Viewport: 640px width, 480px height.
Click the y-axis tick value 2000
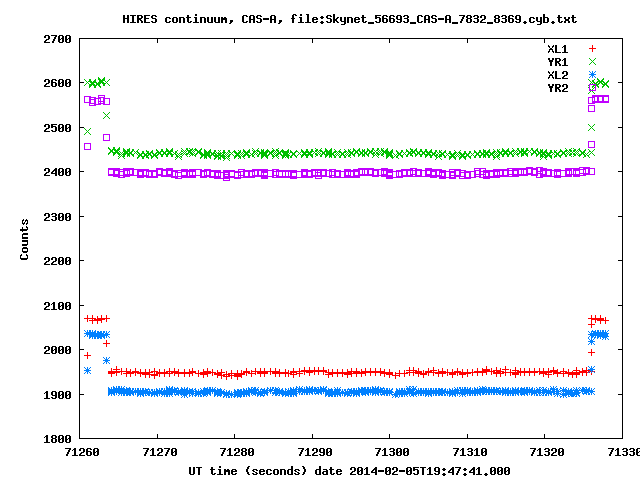[x=57, y=350]
